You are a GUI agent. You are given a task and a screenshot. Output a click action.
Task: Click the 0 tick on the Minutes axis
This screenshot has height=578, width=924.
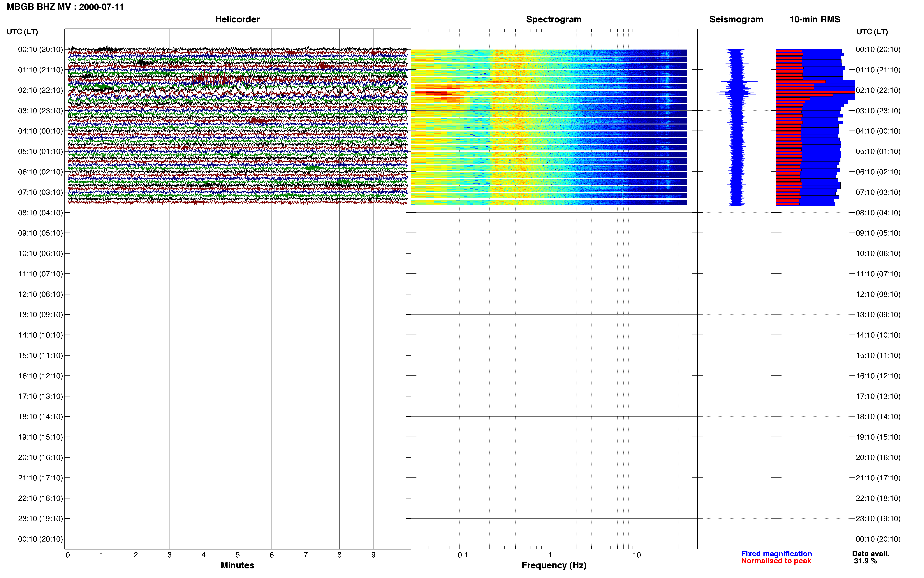68,555
